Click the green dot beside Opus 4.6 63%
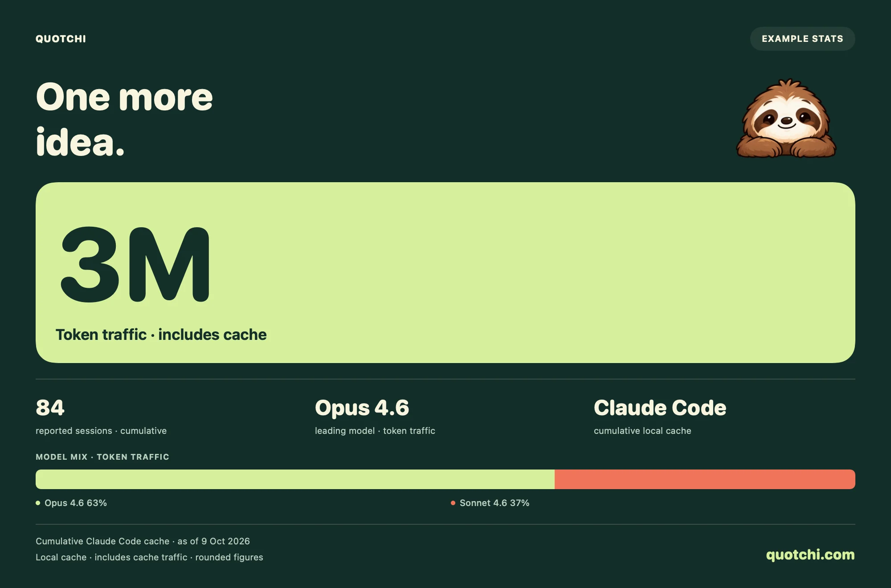 coord(38,503)
